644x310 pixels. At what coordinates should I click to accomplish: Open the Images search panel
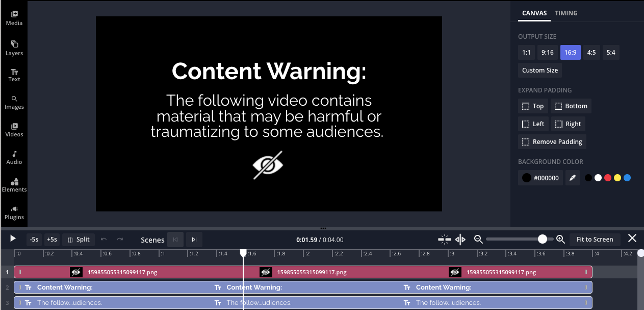pos(14,103)
